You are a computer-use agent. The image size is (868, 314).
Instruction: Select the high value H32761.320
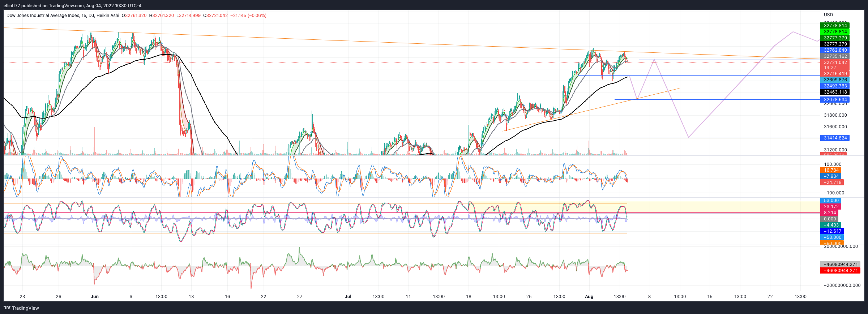click(162, 16)
